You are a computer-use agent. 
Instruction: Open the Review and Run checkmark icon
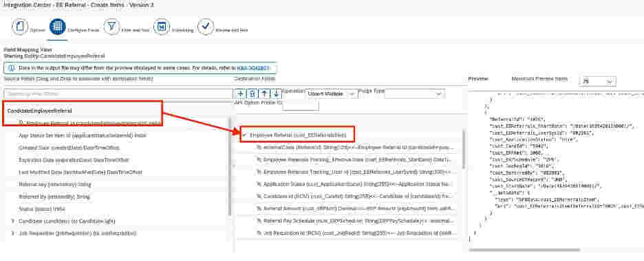click(x=205, y=27)
